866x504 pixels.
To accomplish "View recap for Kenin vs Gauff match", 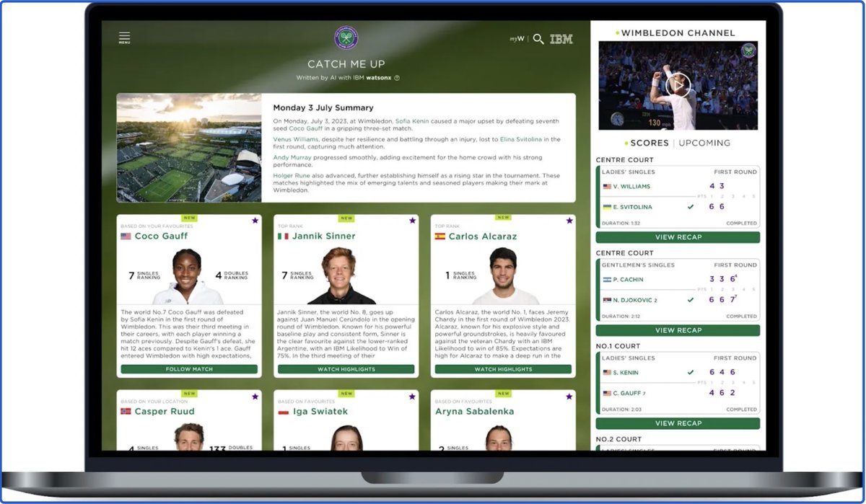I will point(678,423).
